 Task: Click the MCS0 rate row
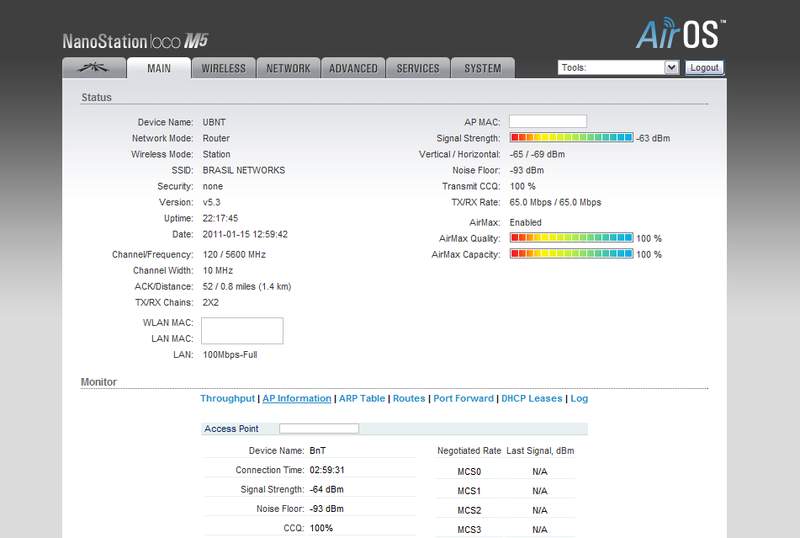tap(506, 471)
